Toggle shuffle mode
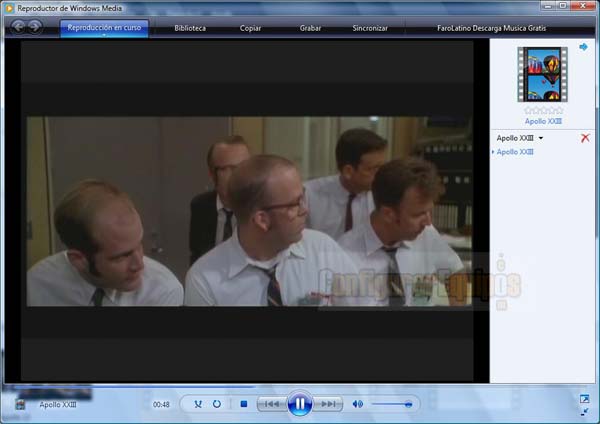This screenshot has height=424, width=600. tap(198, 404)
